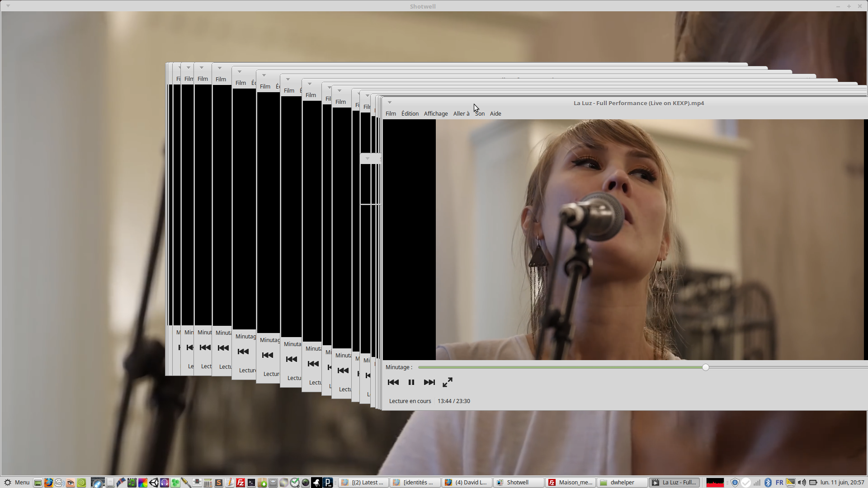
Task: Launch the Unity editor icon in panel
Action: [154, 483]
